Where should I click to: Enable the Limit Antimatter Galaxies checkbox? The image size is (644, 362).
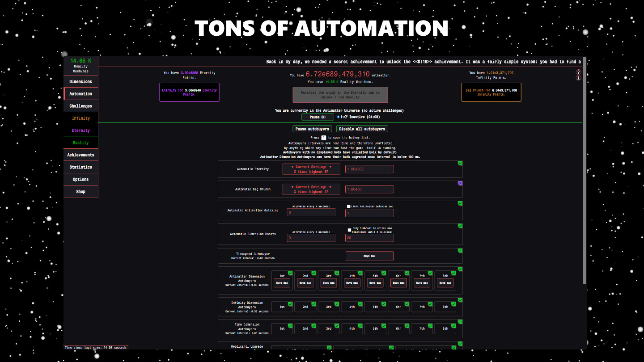click(348, 206)
